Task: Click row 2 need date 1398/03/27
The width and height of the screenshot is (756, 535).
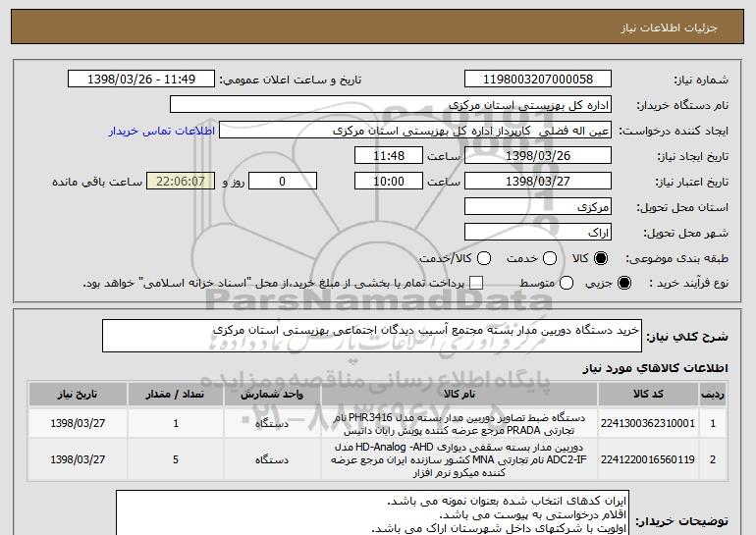Action: [78, 459]
